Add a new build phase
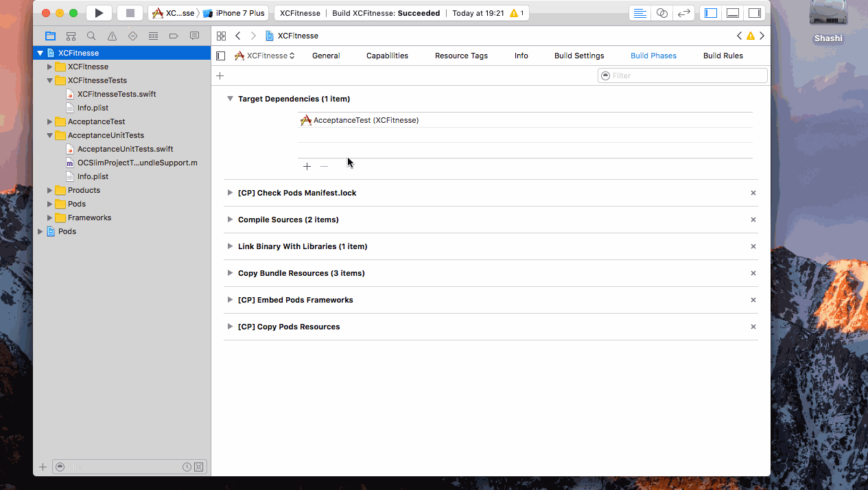 coord(220,75)
